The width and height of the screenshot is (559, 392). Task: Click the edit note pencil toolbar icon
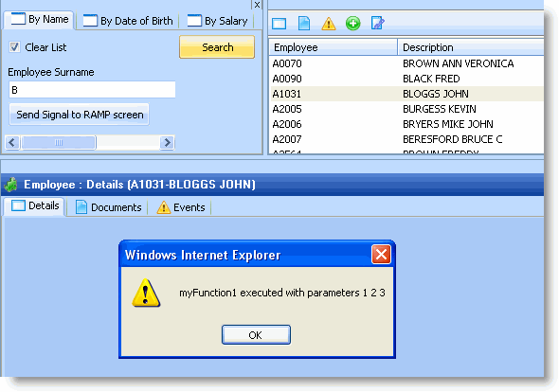377,23
